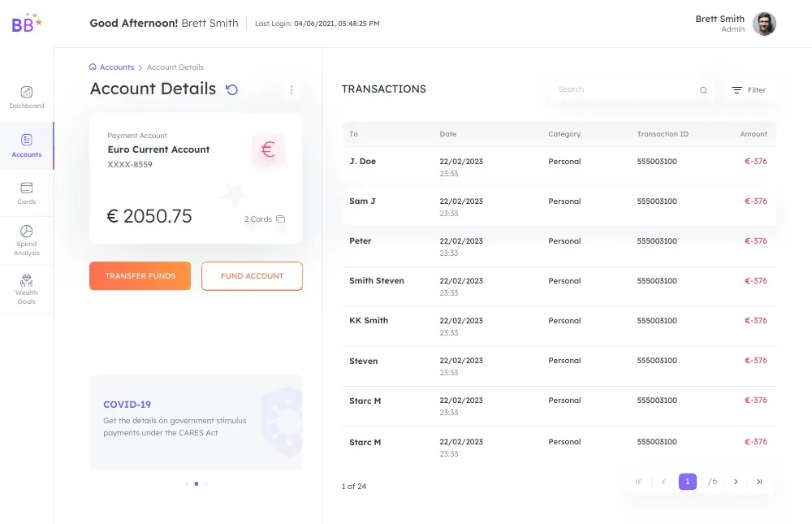Navigate to Accounts breadcrumb link
The height and width of the screenshot is (524, 812).
(x=116, y=67)
